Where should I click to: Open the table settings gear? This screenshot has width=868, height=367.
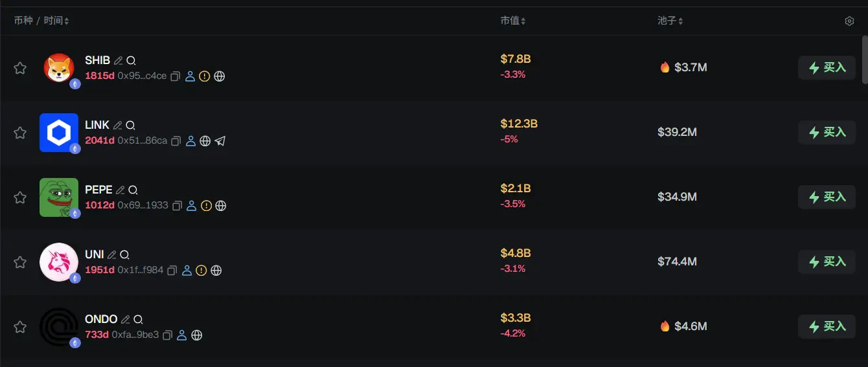click(x=849, y=21)
